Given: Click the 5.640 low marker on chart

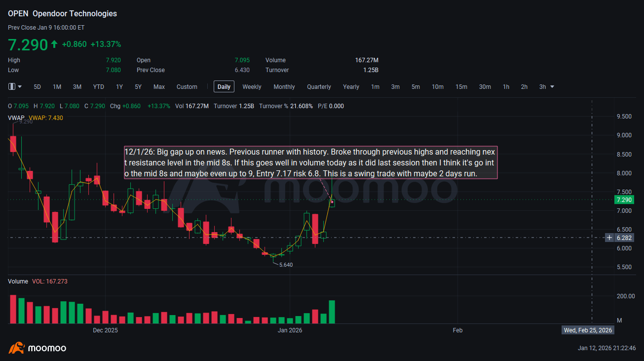Looking at the screenshot, I should 286,265.
